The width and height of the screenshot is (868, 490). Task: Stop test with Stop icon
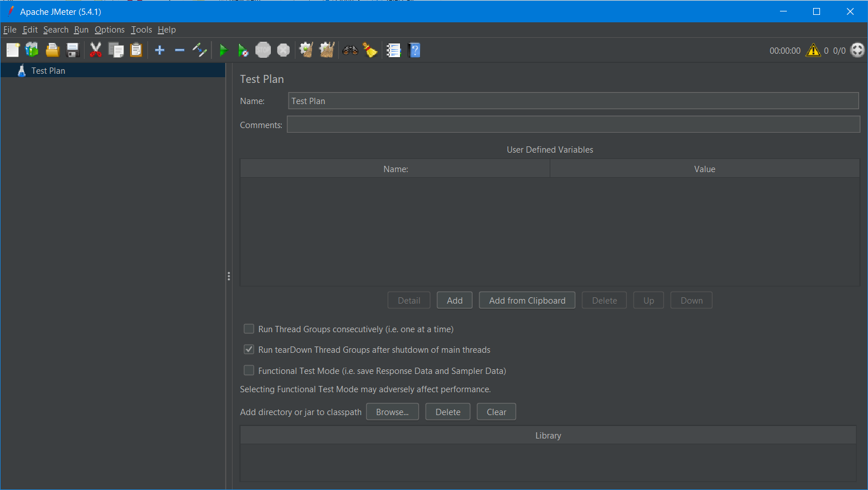pyautogui.click(x=263, y=50)
